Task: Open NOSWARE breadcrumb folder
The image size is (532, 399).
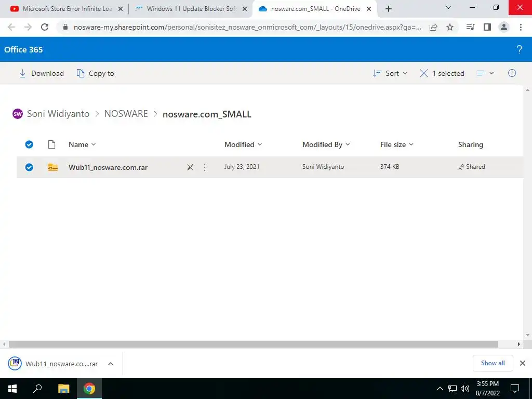Action: (x=126, y=114)
